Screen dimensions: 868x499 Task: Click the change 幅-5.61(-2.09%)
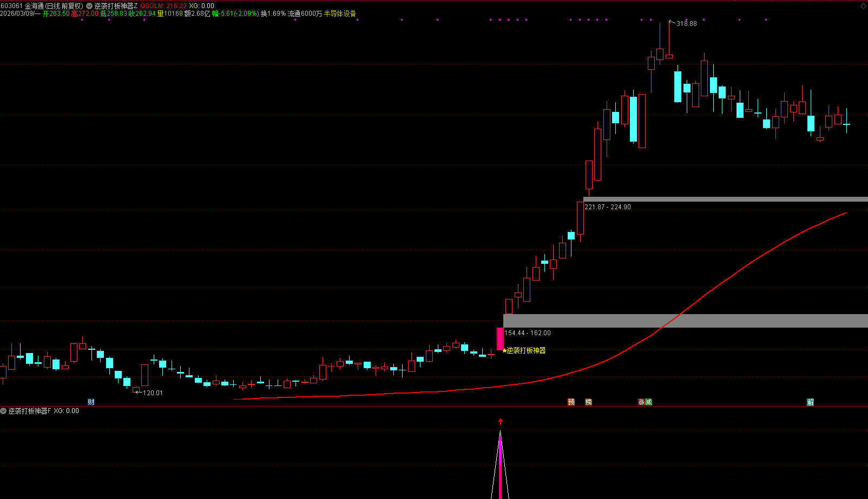point(235,14)
